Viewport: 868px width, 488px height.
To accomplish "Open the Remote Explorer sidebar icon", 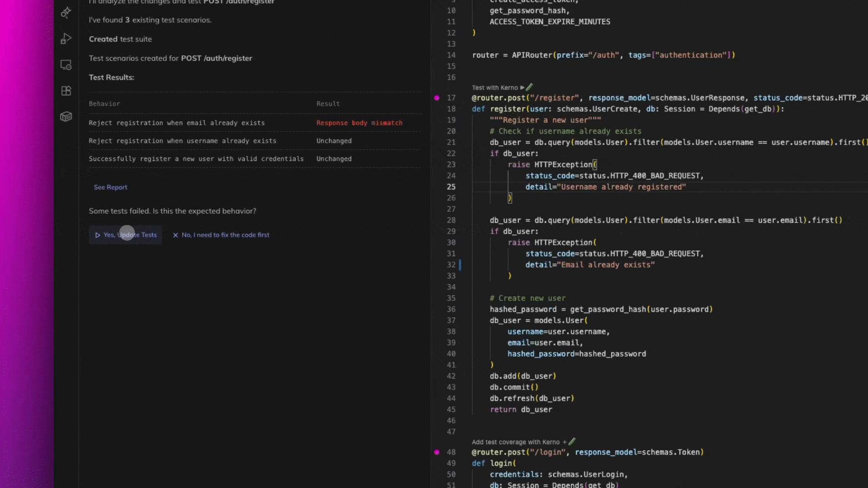I will point(66,65).
